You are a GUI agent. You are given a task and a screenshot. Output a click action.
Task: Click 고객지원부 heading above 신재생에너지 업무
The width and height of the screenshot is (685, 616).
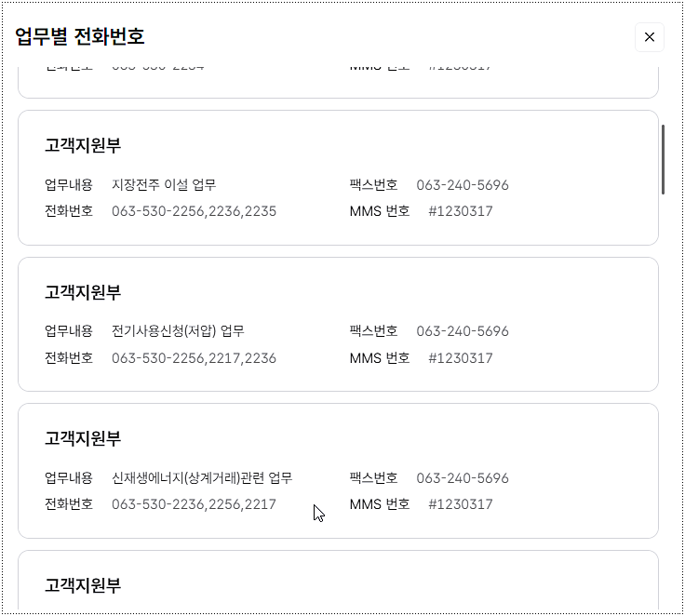click(83, 438)
